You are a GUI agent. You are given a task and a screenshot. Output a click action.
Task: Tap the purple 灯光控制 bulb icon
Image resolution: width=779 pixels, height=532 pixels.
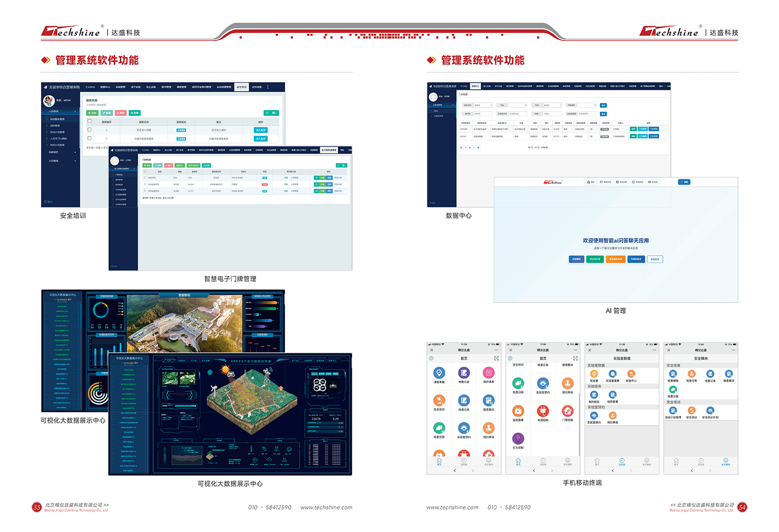pyautogui.click(x=518, y=439)
